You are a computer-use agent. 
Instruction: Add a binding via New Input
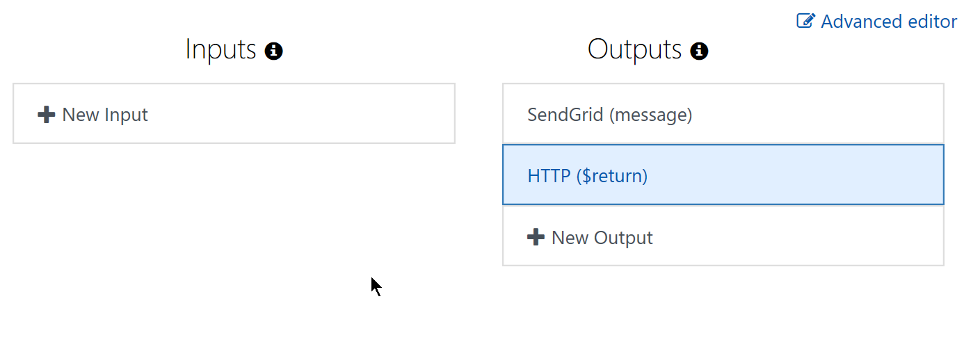[x=234, y=114]
